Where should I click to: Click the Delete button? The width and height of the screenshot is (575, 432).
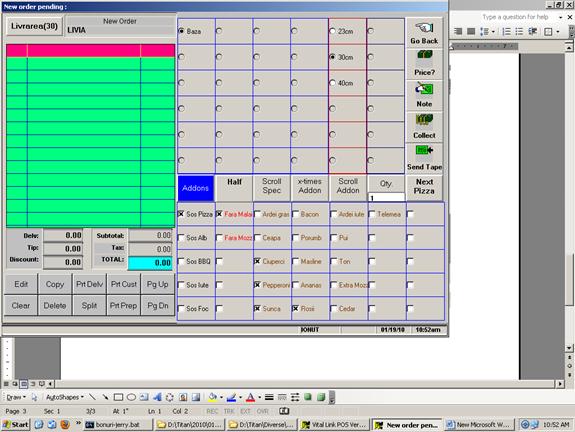[55, 305]
